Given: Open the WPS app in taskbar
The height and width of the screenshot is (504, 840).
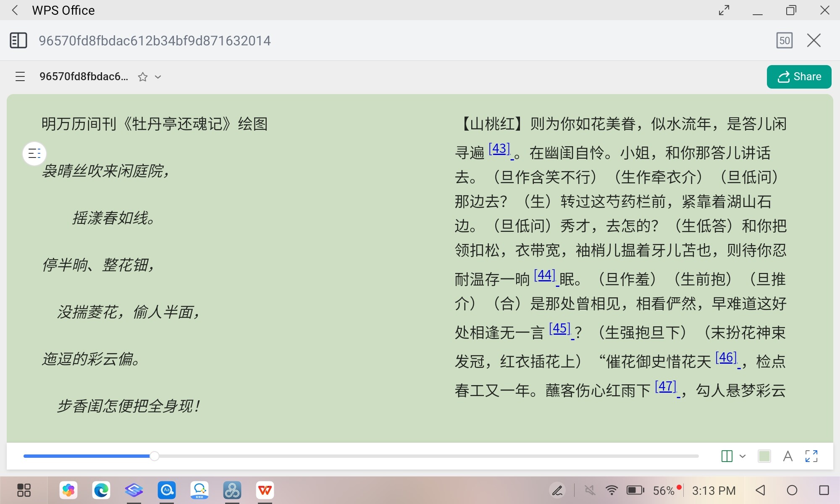Looking at the screenshot, I should [x=265, y=490].
